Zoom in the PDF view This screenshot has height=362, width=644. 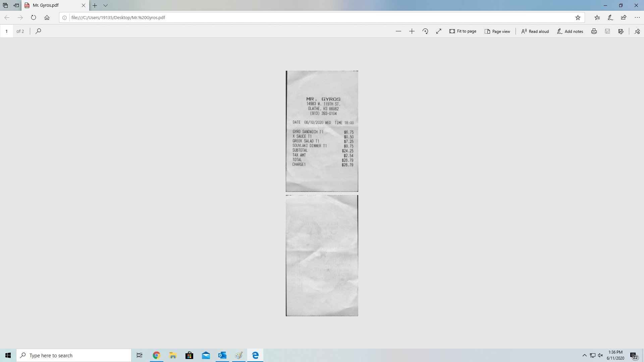pyautogui.click(x=412, y=31)
